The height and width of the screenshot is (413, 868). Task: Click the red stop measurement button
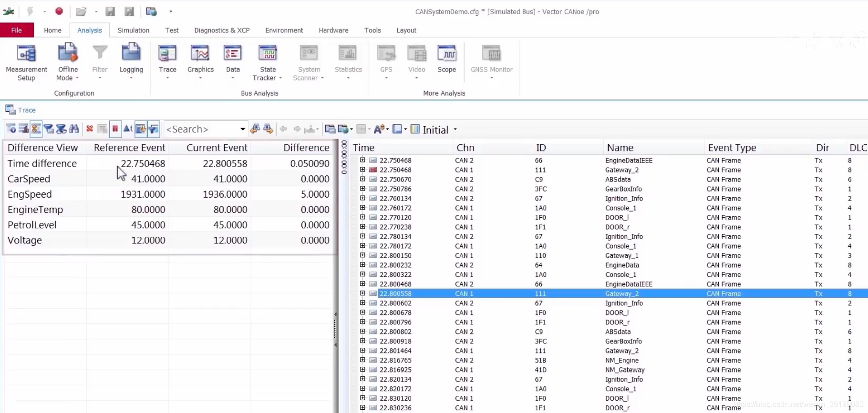59,11
